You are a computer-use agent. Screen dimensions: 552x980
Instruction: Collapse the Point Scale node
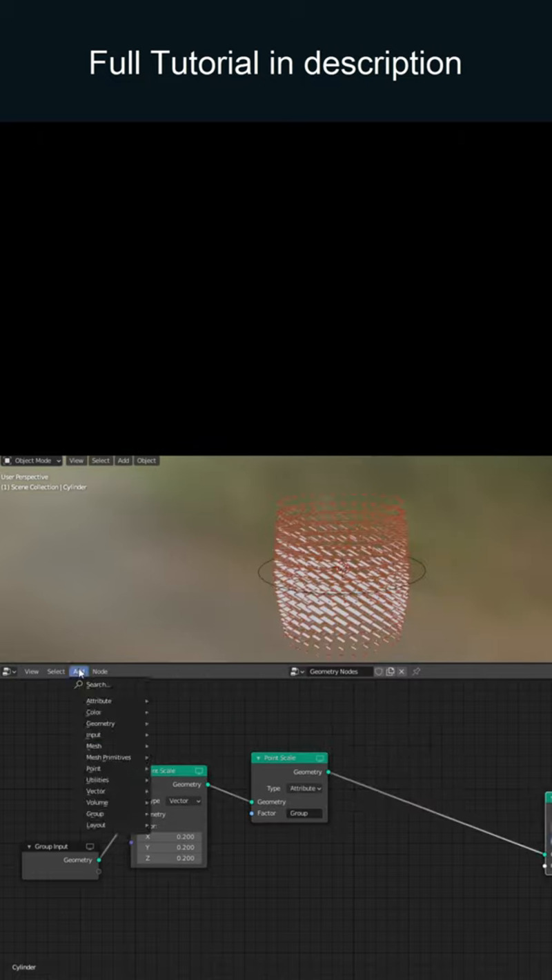(x=259, y=758)
